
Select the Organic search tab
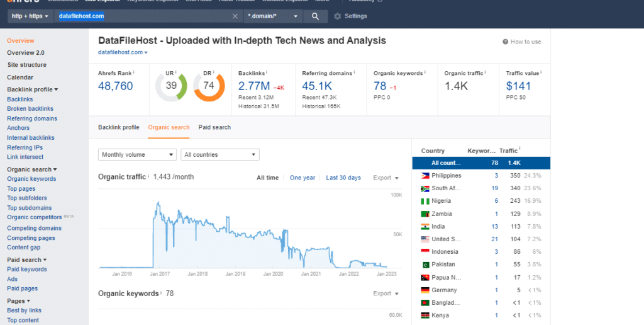click(169, 127)
